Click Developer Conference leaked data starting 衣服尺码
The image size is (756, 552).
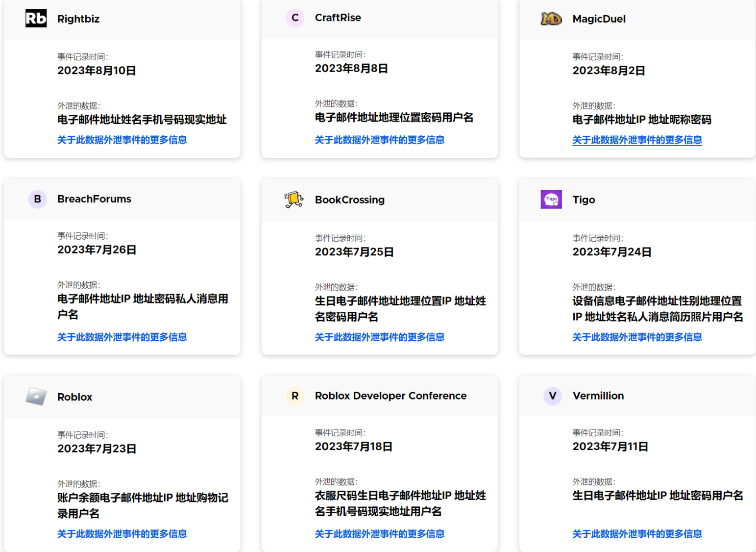400,503
